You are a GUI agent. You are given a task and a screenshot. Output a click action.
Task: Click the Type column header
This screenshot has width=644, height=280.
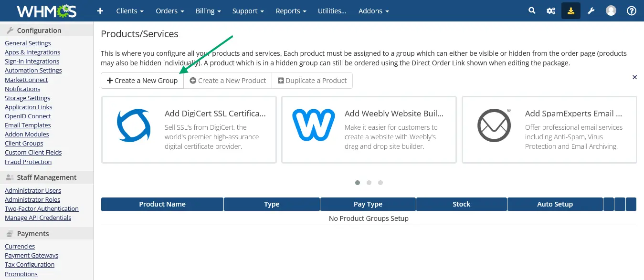tap(272, 204)
